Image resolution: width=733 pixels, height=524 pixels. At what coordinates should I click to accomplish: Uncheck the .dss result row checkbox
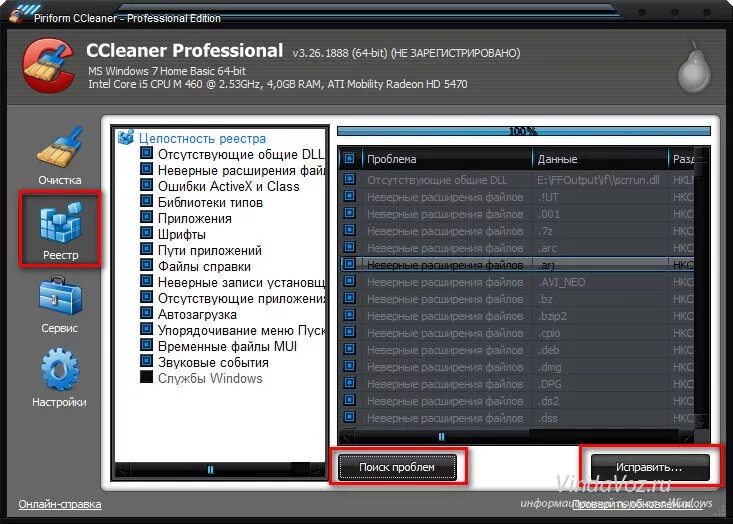point(349,417)
